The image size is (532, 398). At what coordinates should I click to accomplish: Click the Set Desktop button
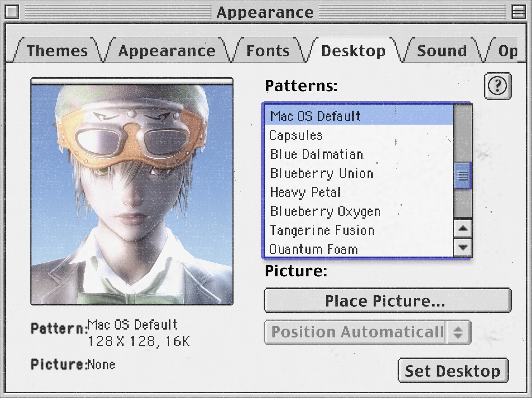click(453, 371)
